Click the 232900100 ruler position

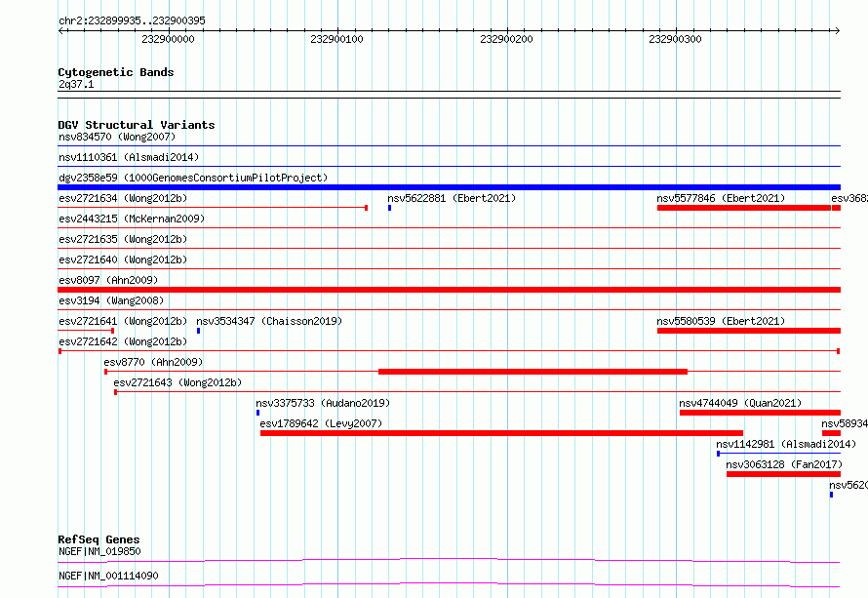point(337,39)
